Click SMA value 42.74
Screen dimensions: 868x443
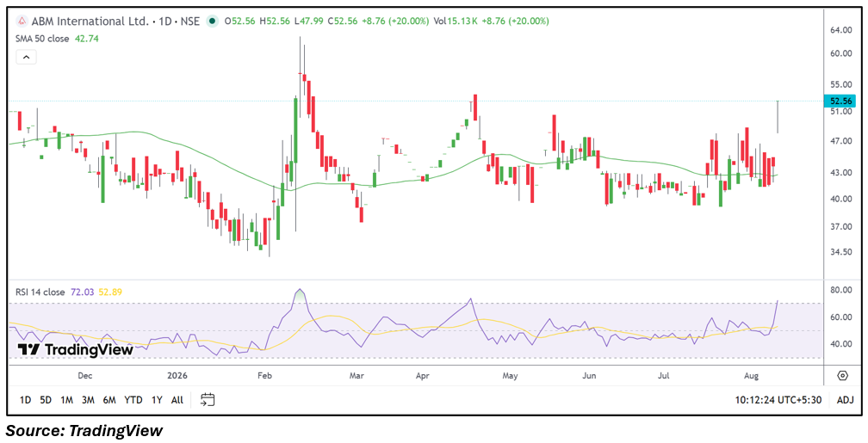(x=86, y=39)
